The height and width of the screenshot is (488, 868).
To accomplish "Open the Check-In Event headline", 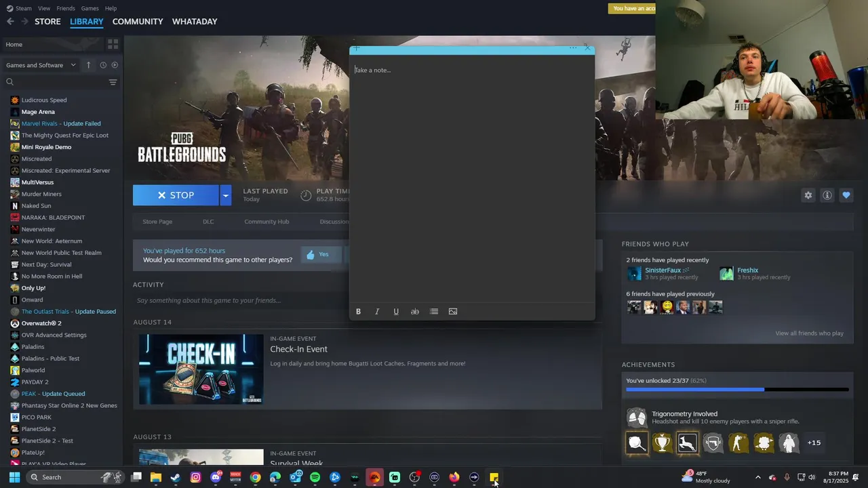I will click(x=298, y=349).
